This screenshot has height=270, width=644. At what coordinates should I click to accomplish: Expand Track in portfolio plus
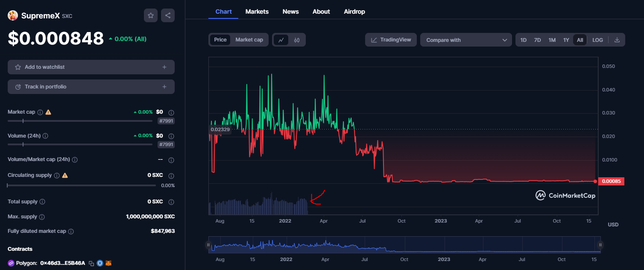point(164,87)
